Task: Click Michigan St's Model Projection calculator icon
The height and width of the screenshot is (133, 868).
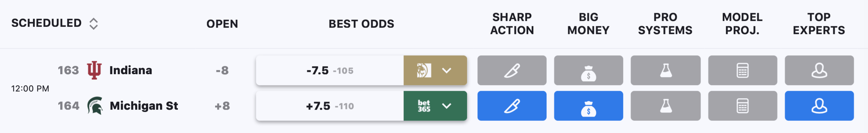Action: pyautogui.click(x=743, y=106)
